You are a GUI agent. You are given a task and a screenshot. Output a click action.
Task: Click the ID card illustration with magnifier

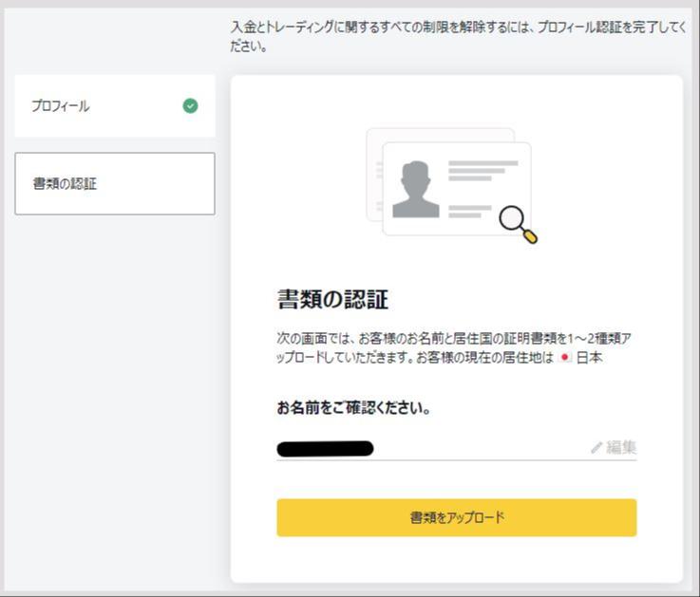(x=452, y=186)
